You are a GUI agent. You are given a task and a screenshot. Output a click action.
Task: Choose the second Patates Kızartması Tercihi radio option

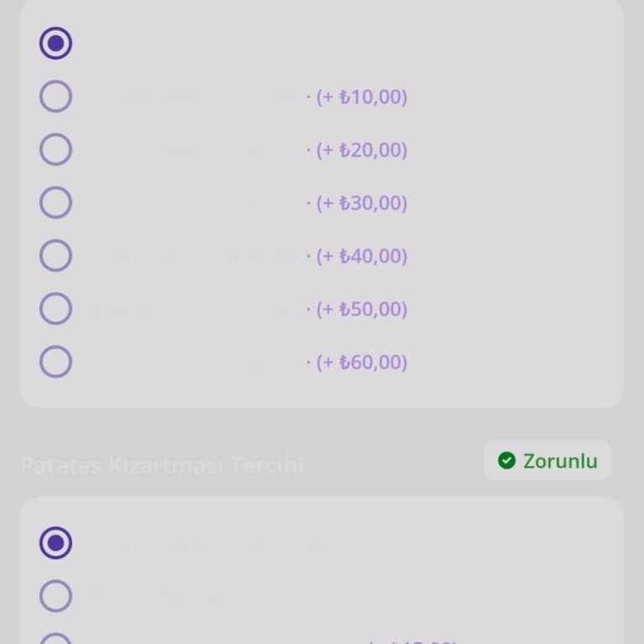(55, 596)
